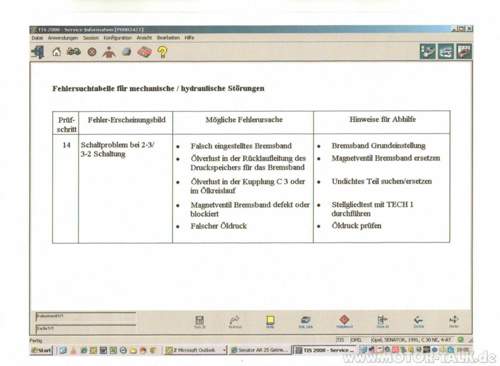Open help via yellow question mark icon
This screenshot has width=500, height=366.
coord(162,52)
